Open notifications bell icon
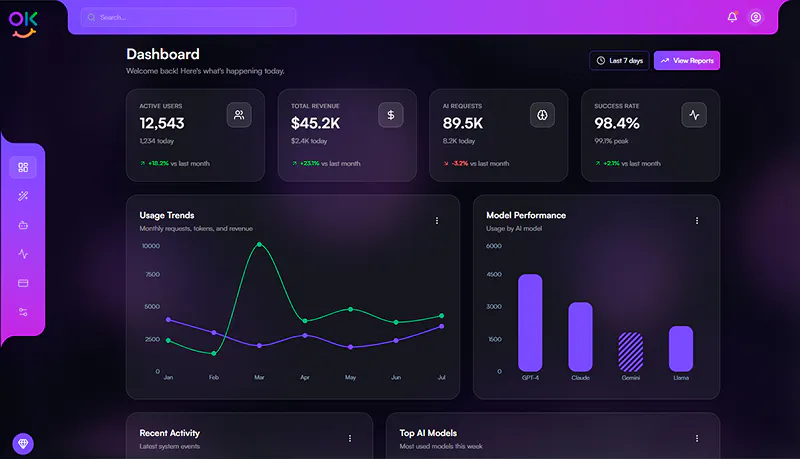This screenshot has width=800, height=459. (x=732, y=17)
